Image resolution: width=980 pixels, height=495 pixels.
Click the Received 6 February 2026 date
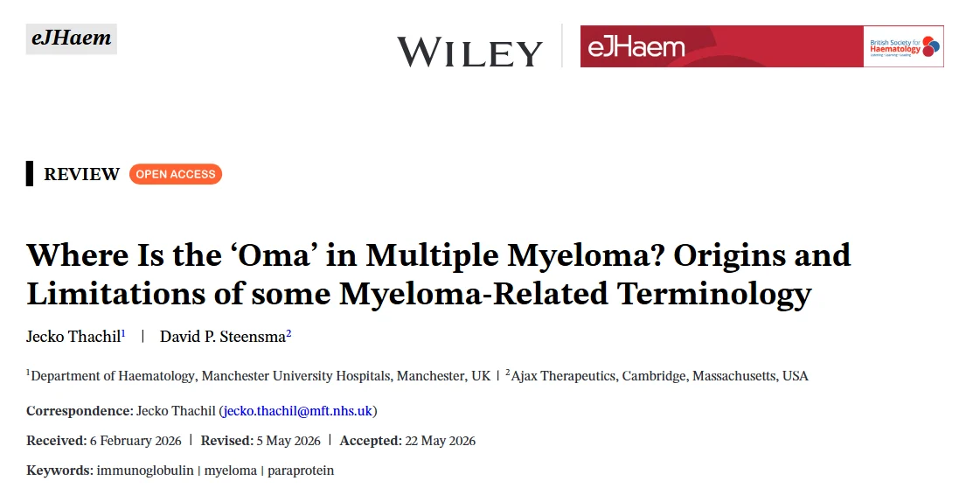pos(104,441)
